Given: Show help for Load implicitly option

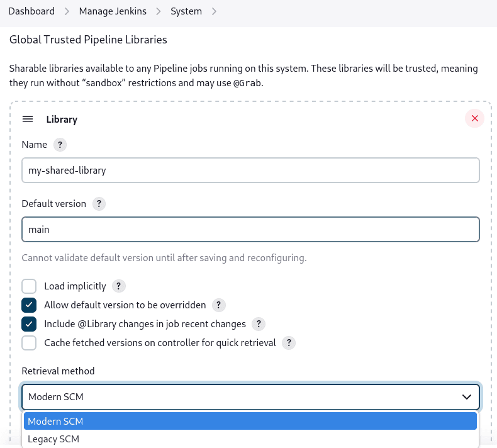Looking at the screenshot, I should click(119, 286).
